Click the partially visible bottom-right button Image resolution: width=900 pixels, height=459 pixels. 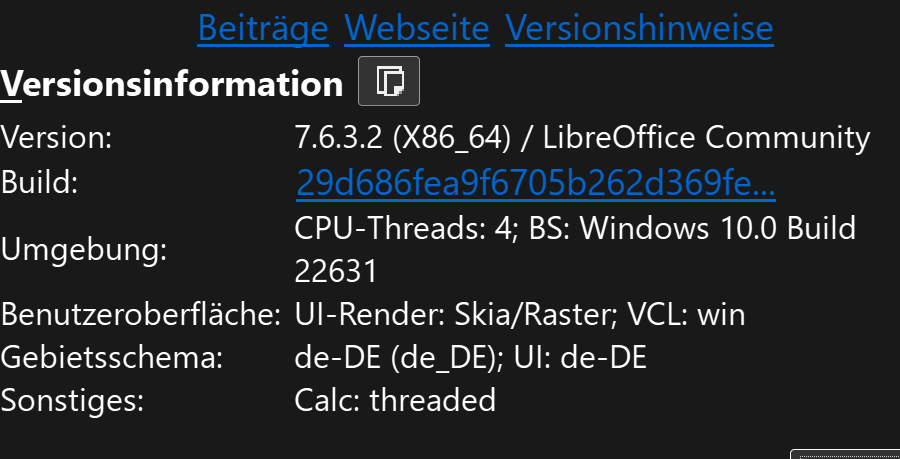point(845,454)
